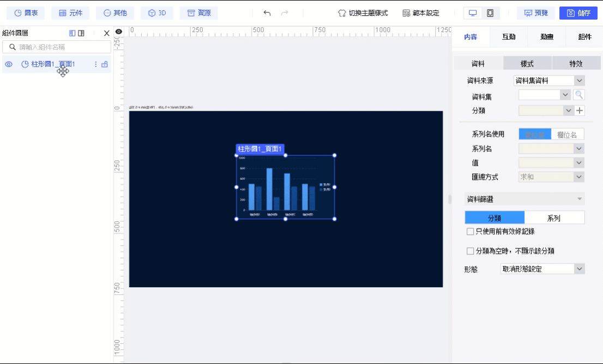The height and width of the screenshot is (364, 603).
Task: Switch to desktop monitor view icon
Action: click(x=473, y=13)
